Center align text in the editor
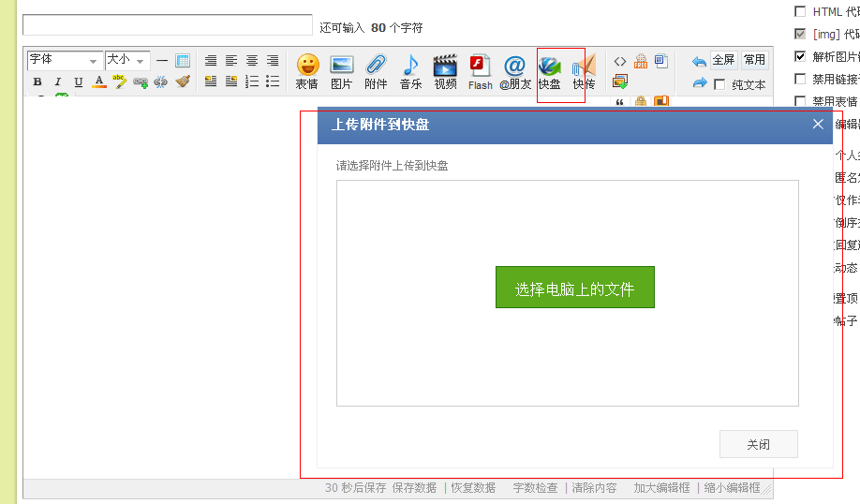860x504 pixels. coord(252,60)
